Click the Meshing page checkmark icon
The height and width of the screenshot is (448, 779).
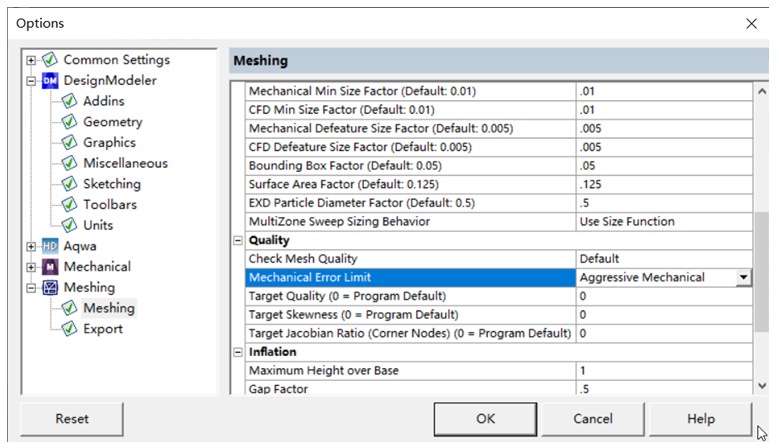[70, 308]
